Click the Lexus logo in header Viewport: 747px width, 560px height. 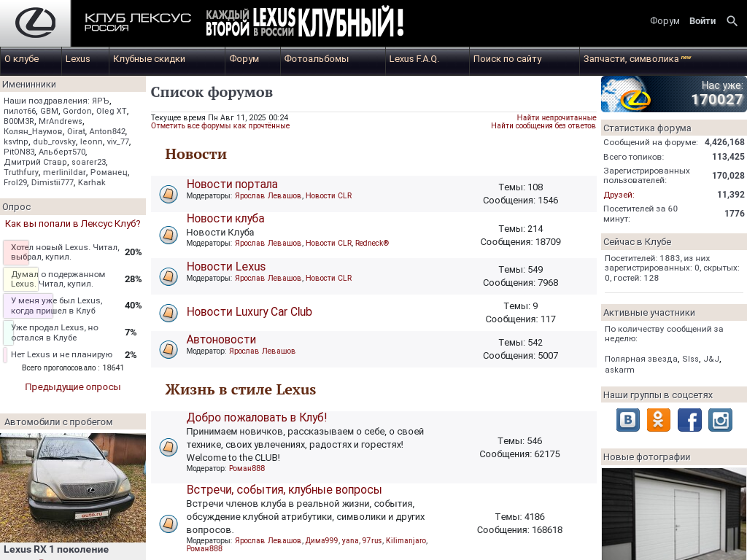tap(35, 23)
